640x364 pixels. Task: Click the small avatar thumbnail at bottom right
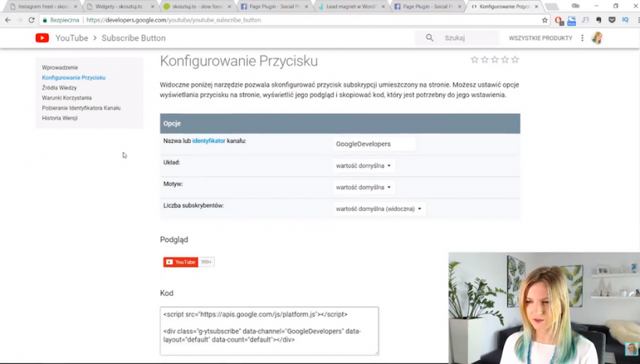[x=632, y=349]
